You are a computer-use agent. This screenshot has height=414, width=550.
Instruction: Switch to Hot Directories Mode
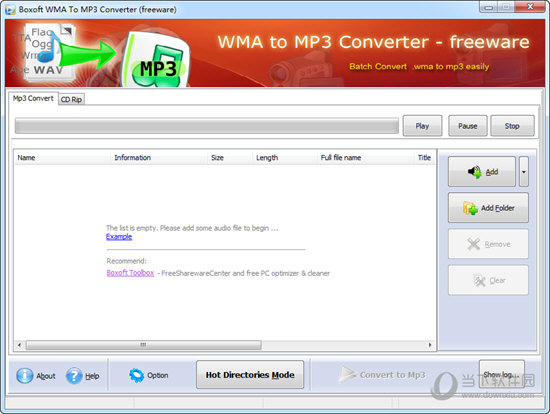coord(250,375)
